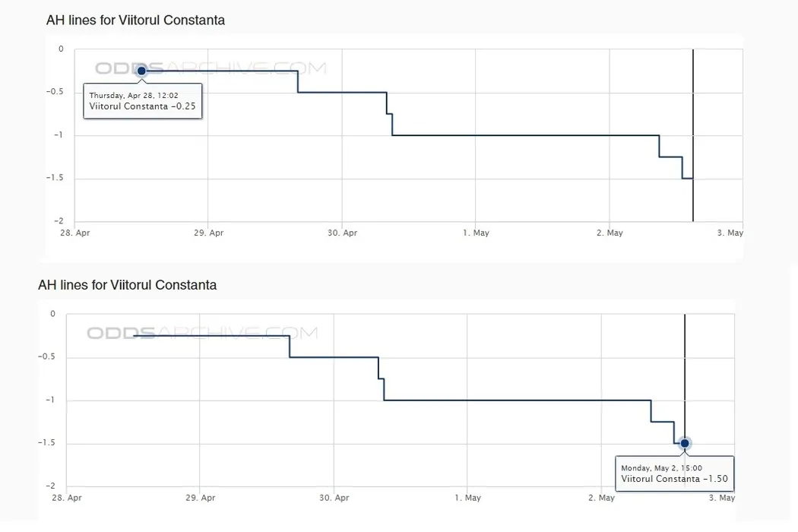Click the long -1 line segment in the top chart
This screenshot has height=532, width=798.
point(524,135)
